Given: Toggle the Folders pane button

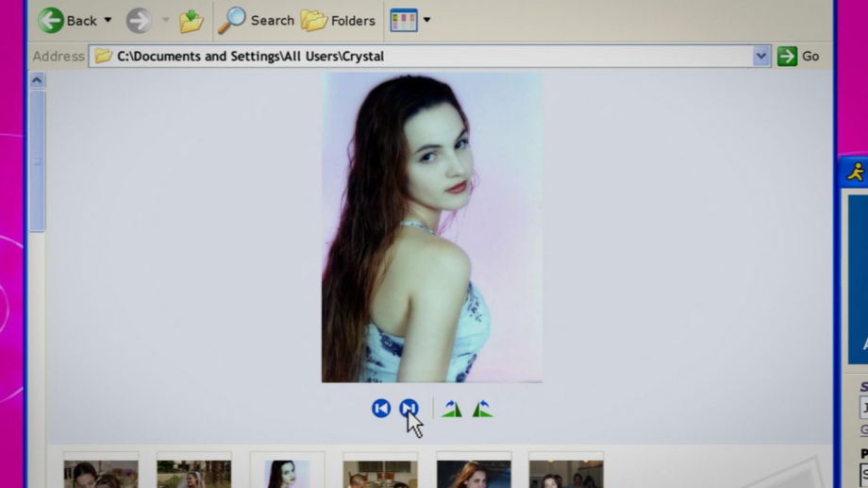Looking at the screenshot, I should tap(338, 21).
